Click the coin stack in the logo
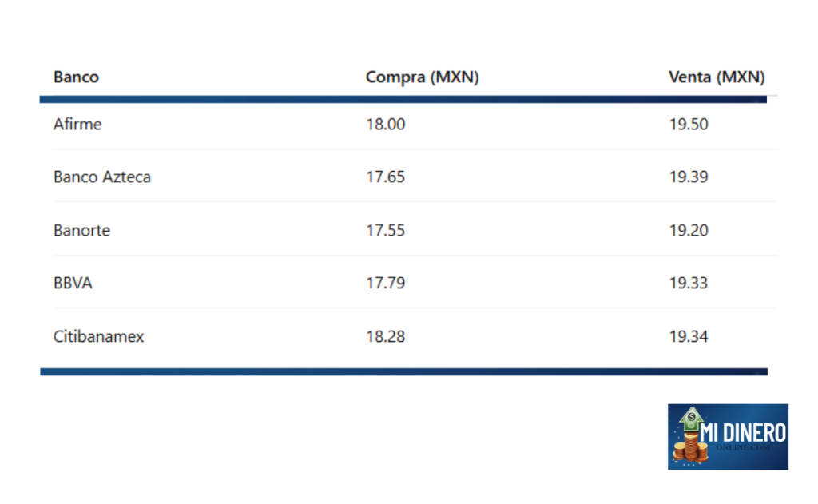 (x=689, y=447)
